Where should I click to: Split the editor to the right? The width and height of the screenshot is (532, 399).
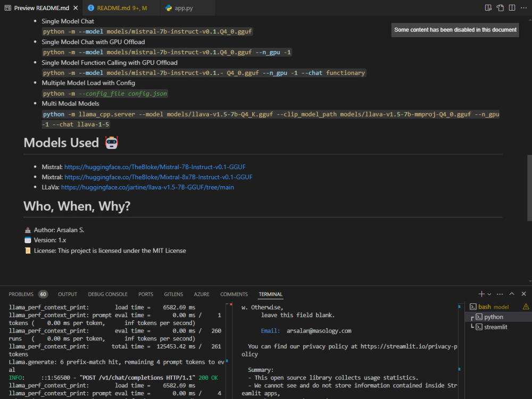click(x=512, y=8)
